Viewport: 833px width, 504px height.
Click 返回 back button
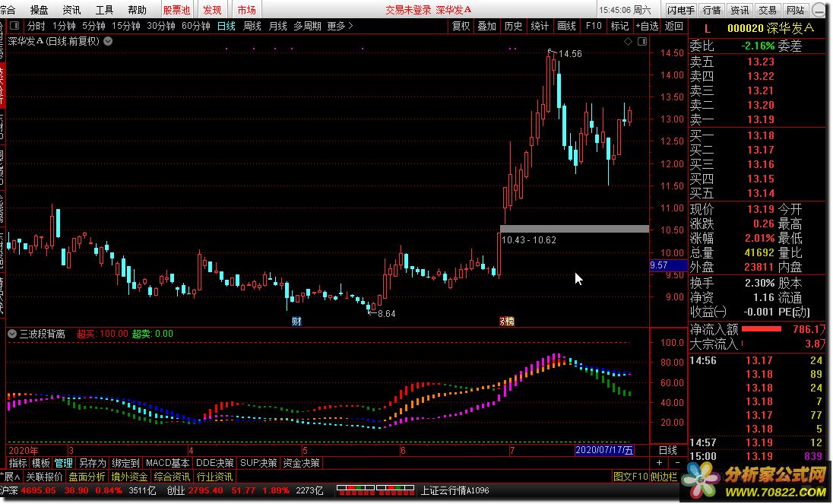(673, 26)
